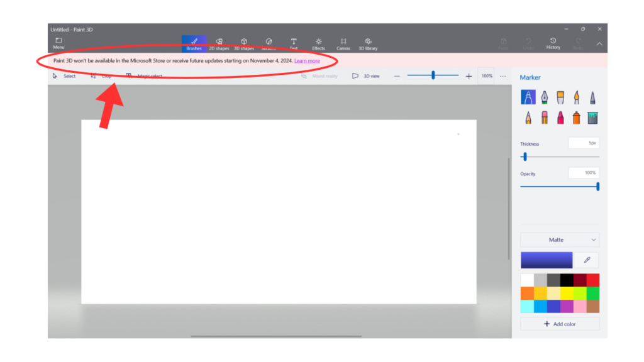The height and width of the screenshot is (362, 644).
Task: Select the light turquoise color swatch
Action: click(x=527, y=306)
